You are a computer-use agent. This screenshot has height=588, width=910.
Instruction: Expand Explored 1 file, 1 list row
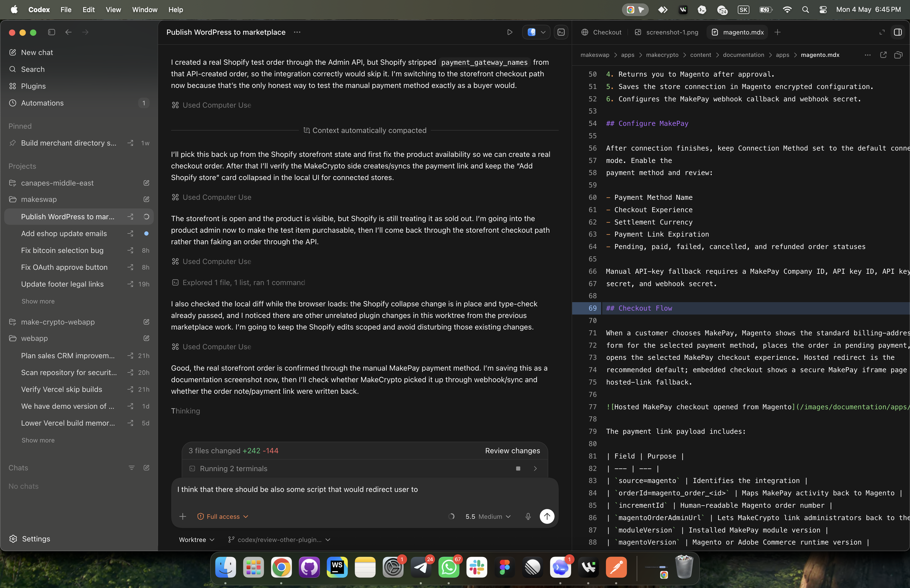(239, 282)
